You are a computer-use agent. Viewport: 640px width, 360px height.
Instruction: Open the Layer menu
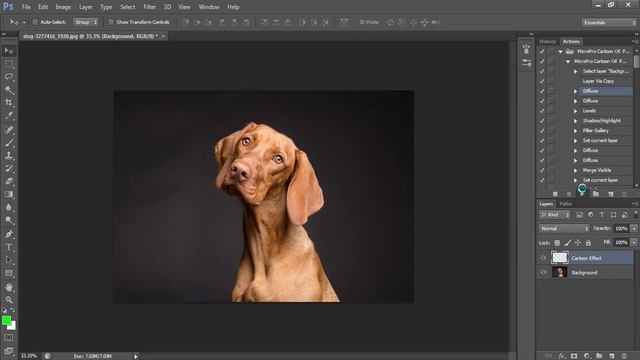(85, 7)
